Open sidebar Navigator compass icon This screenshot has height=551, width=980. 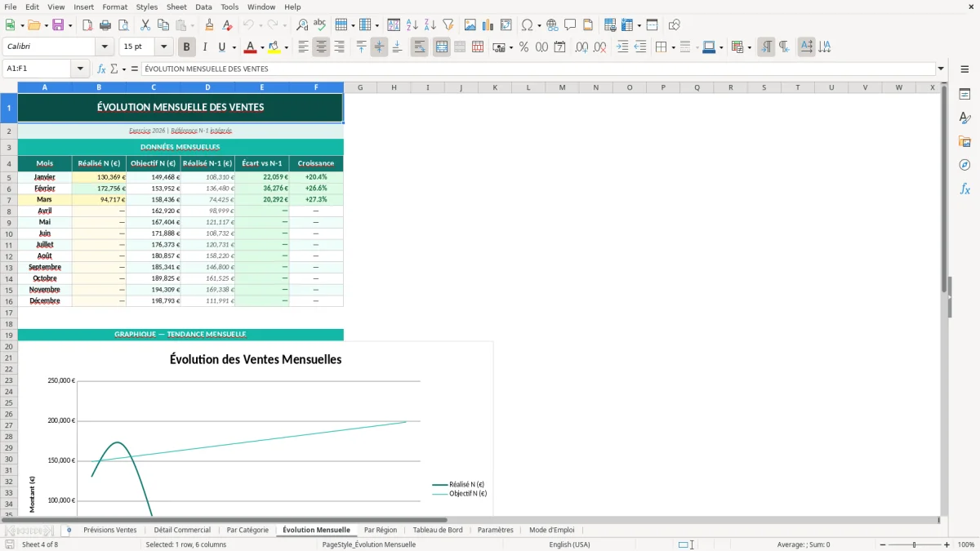click(x=964, y=165)
